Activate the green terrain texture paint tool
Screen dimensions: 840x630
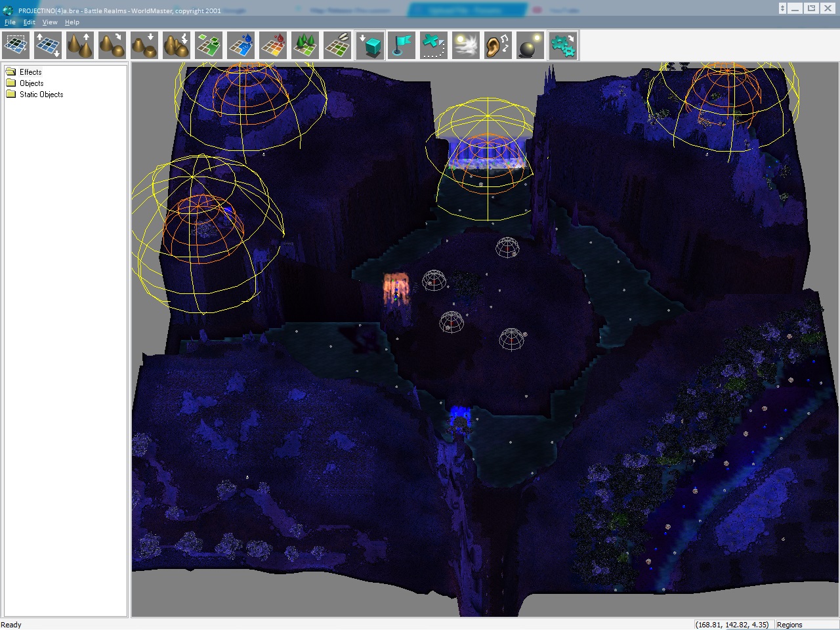pyautogui.click(x=209, y=45)
